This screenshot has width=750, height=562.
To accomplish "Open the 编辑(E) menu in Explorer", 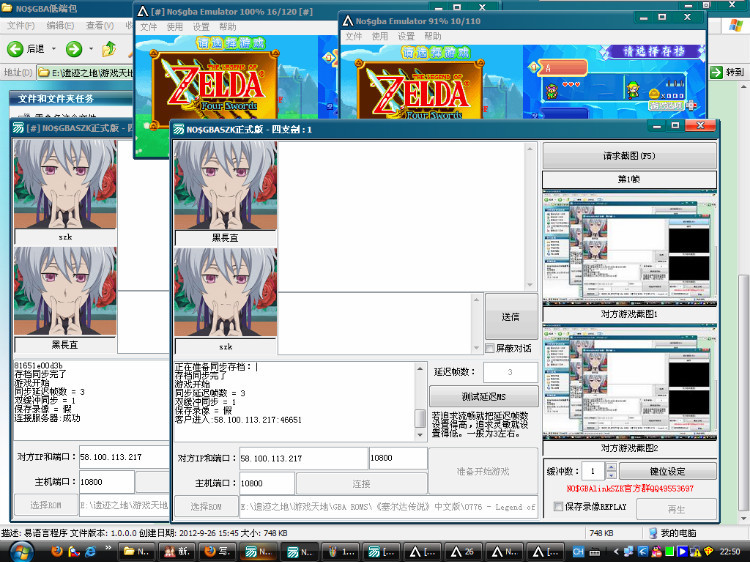I will pyautogui.click(x=60, y=26).
